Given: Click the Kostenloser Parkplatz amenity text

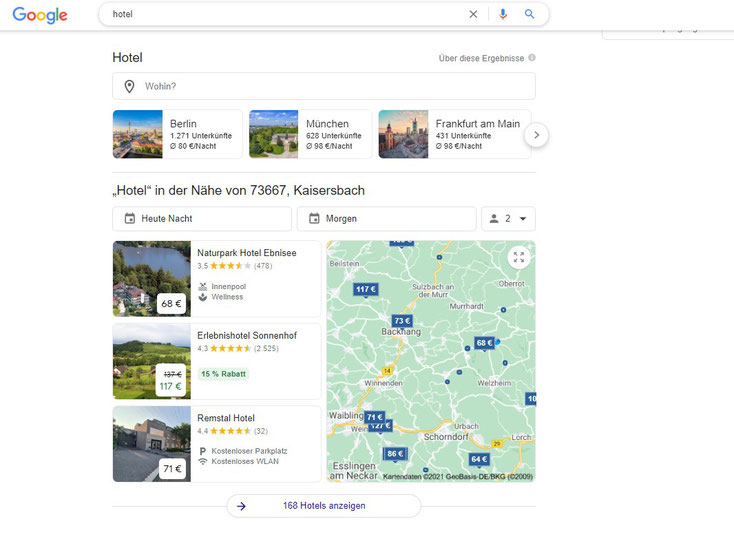Looking at the screenshot, I should coord(250,451).
